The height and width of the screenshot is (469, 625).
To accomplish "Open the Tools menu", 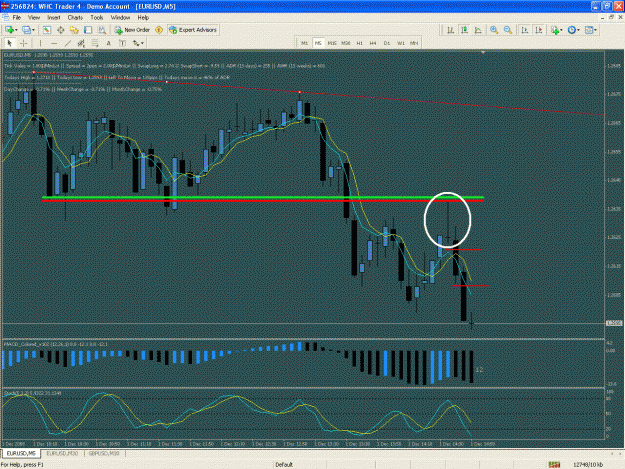I will point(96,18).
